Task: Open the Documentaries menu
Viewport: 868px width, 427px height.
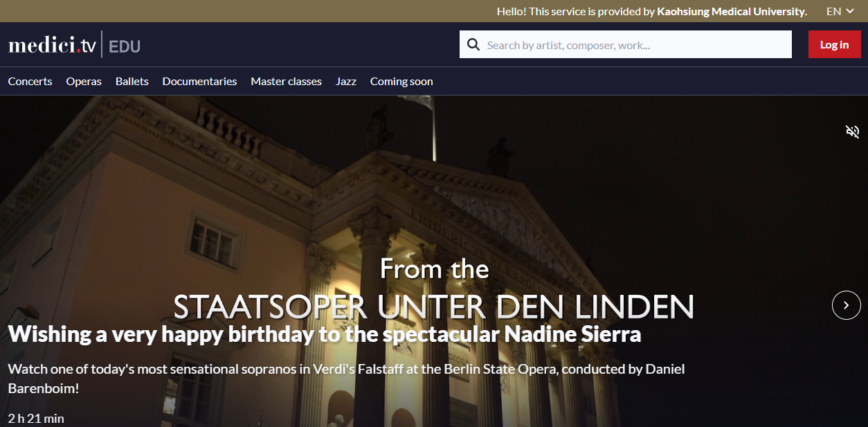Action: coord(199,81)
